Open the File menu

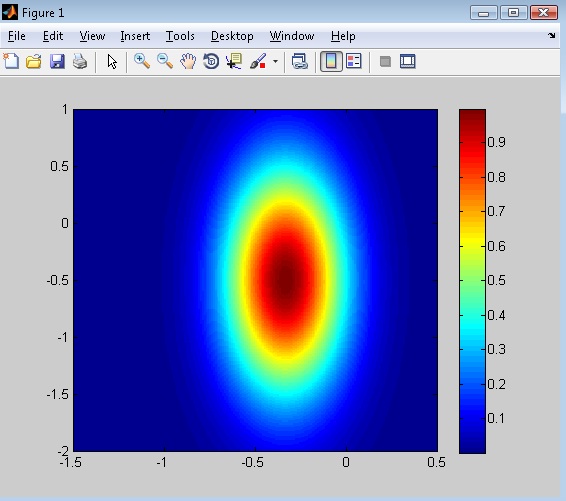(x=17, y=36)
